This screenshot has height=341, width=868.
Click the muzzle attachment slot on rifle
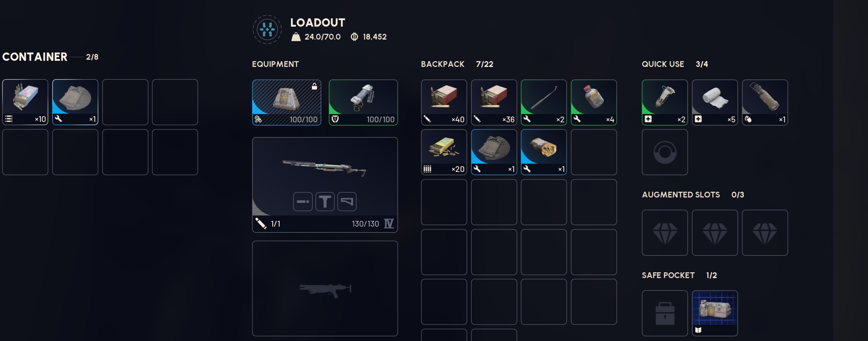click(303, 201)
